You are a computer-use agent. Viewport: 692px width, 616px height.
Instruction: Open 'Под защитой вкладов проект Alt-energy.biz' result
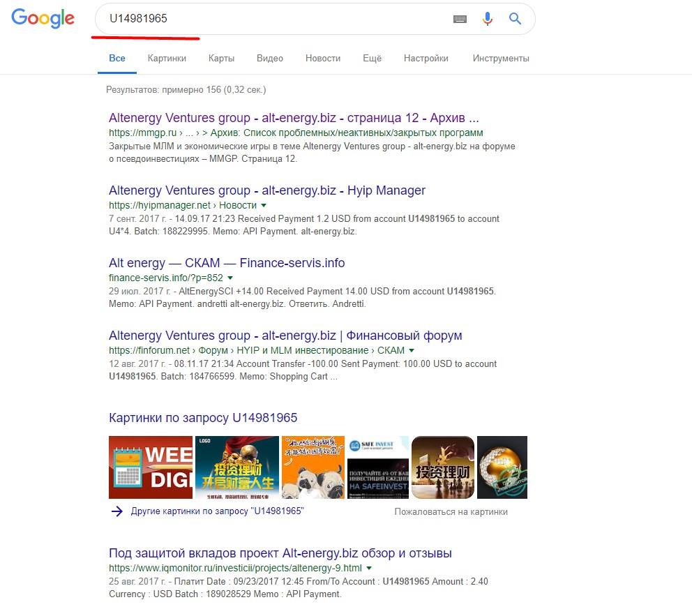click(280, 553)
